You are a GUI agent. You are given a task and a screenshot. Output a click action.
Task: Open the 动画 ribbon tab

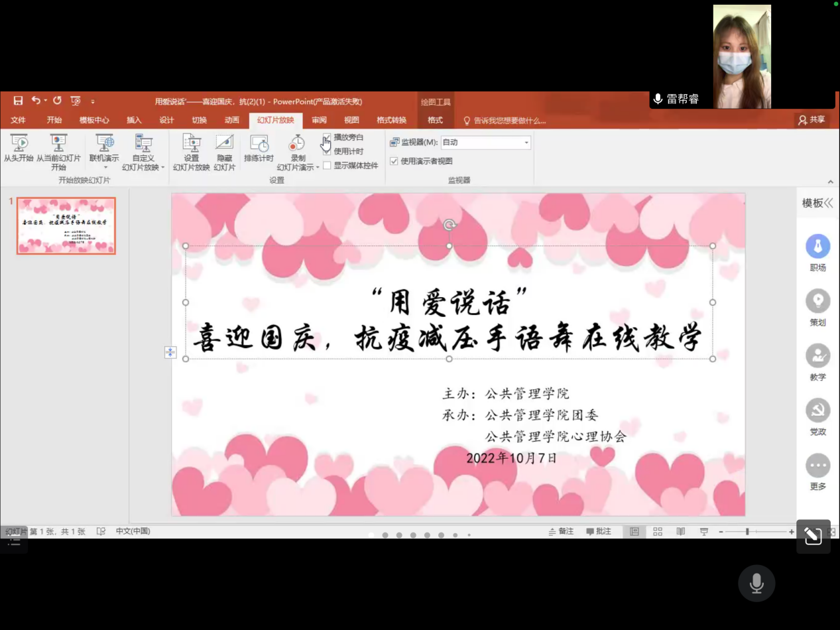[x=231, y=120]
